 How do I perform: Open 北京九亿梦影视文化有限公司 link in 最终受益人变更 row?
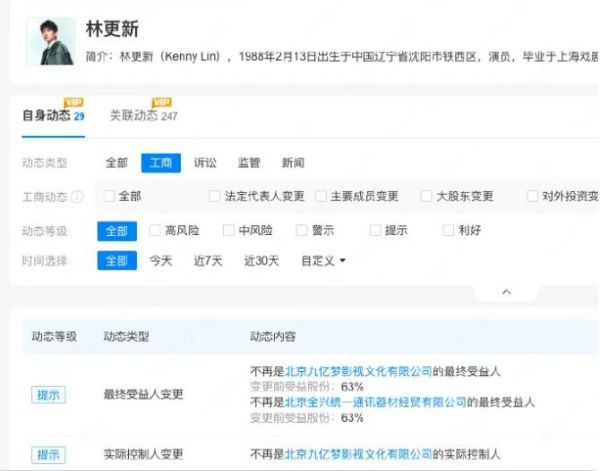point(359,371)
